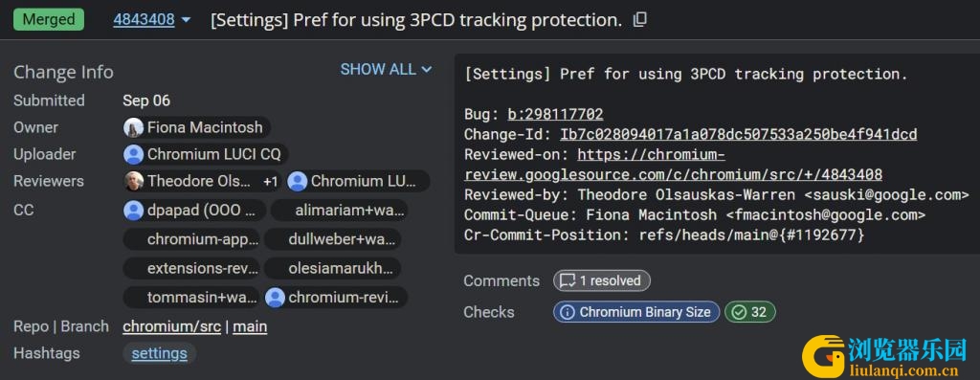
Task: Open the main branch link
Action: (250, 326)
